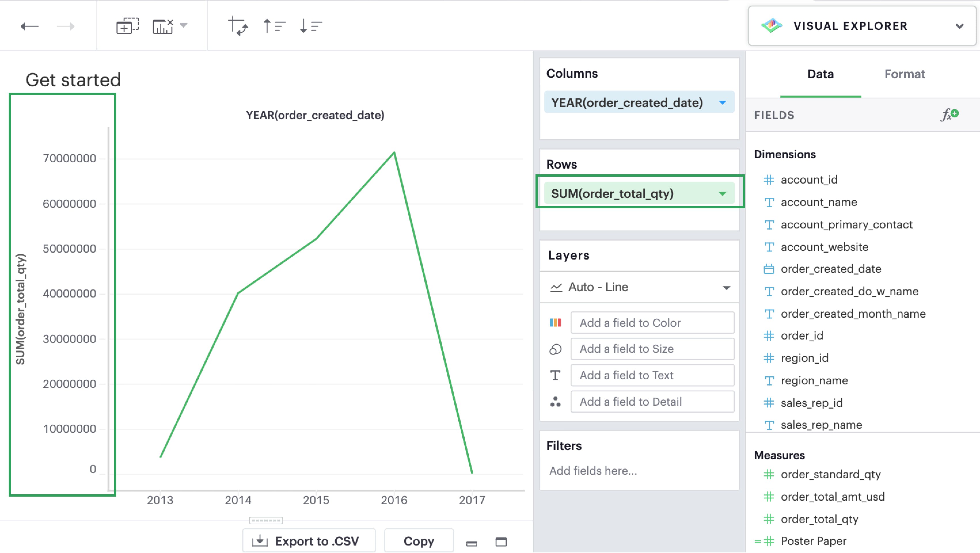Sort ascending using the toolbar icon

pyautogui.click(x=274, y=26)
